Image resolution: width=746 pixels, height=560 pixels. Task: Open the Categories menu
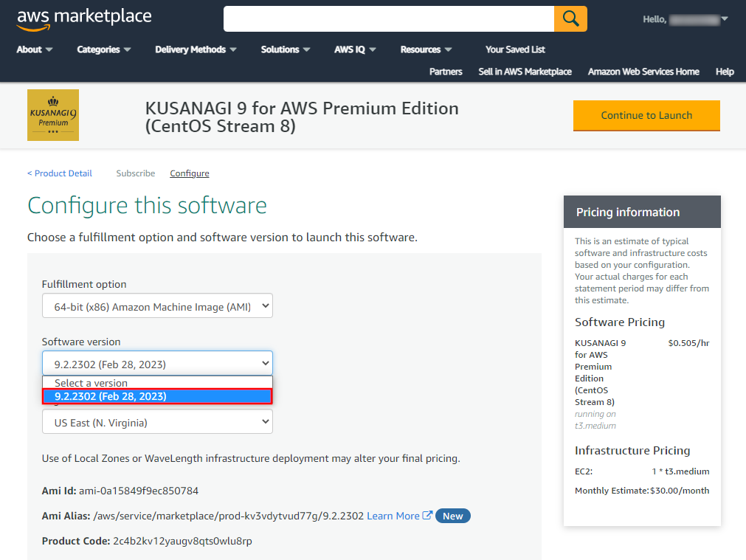(x=104, y=49)
